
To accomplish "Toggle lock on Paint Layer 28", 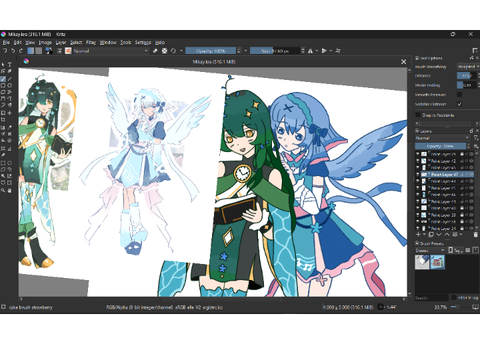I will tap(462, 215).
